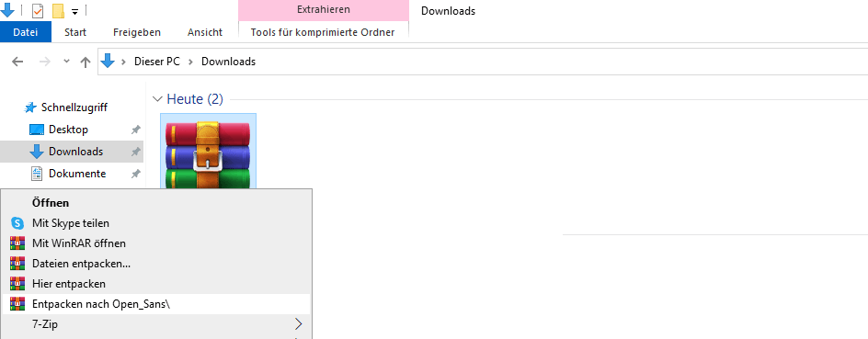
Task: Expand chevron between Dieser PC and Downloads
Action: coord(190,62)
